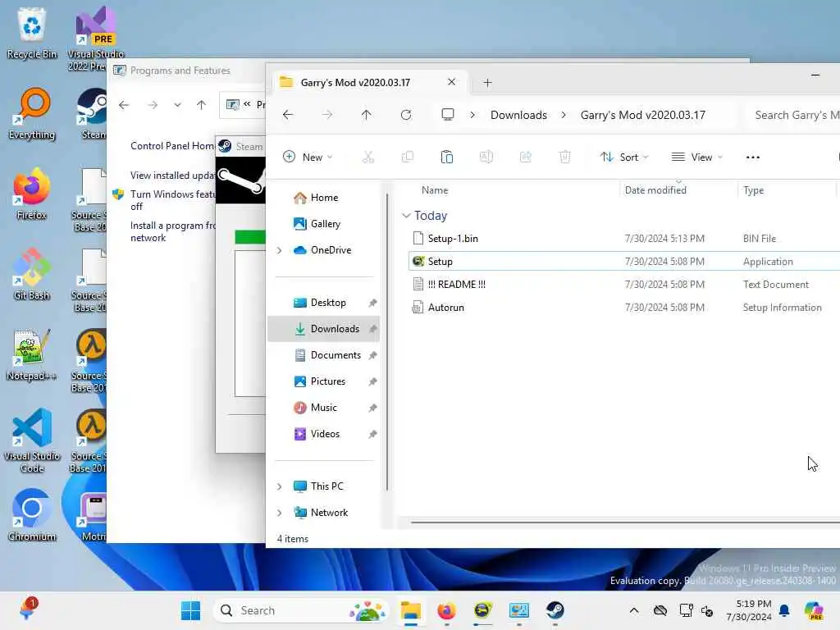The image size is (840, 630).
Task: Open Music in the navigation pane
Action: pyautogui.click(x=323, y=408)
